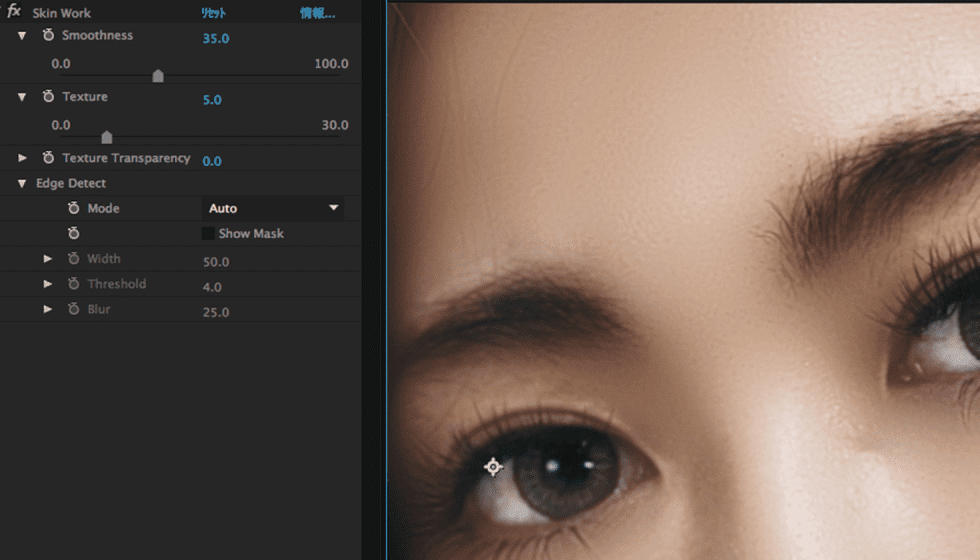Select the Skin Work effect name
980x560 pixels.
coord(61,12)
